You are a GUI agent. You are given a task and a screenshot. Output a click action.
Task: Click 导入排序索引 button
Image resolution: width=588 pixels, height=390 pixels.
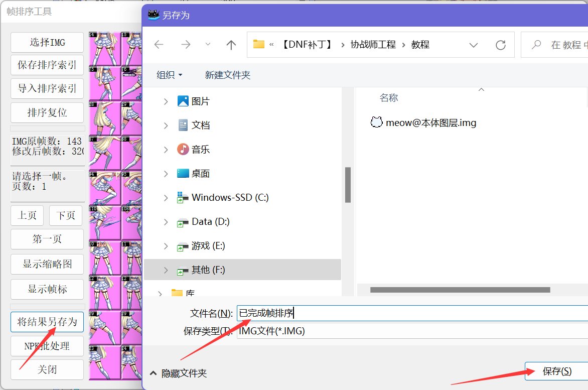coord(47,88)
